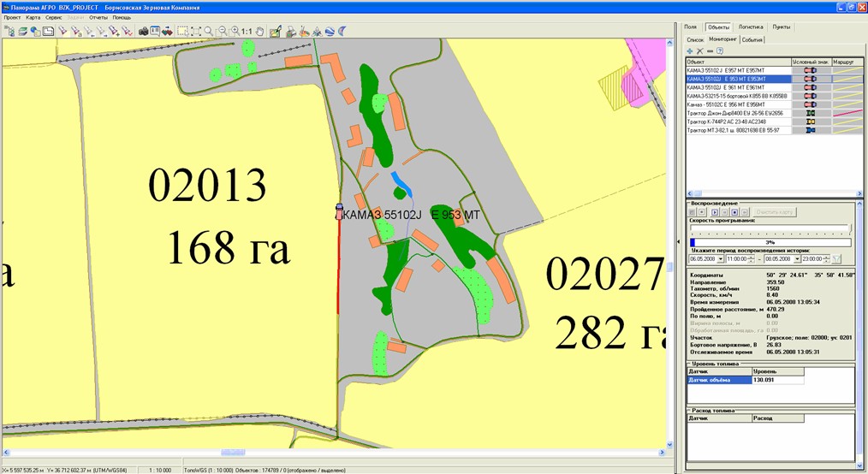
Task: Click the globe icon in the toolbar
Action: click(35, 31)
